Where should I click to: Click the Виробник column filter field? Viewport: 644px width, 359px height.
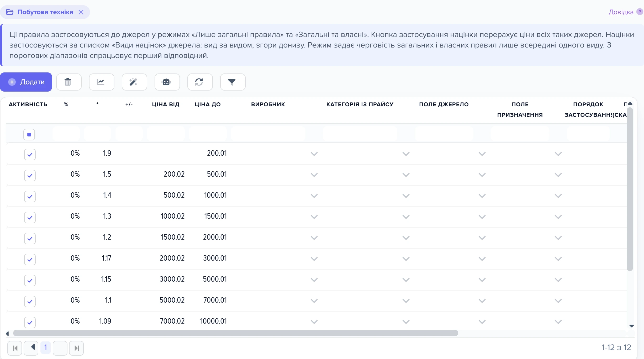coord(268,134)
